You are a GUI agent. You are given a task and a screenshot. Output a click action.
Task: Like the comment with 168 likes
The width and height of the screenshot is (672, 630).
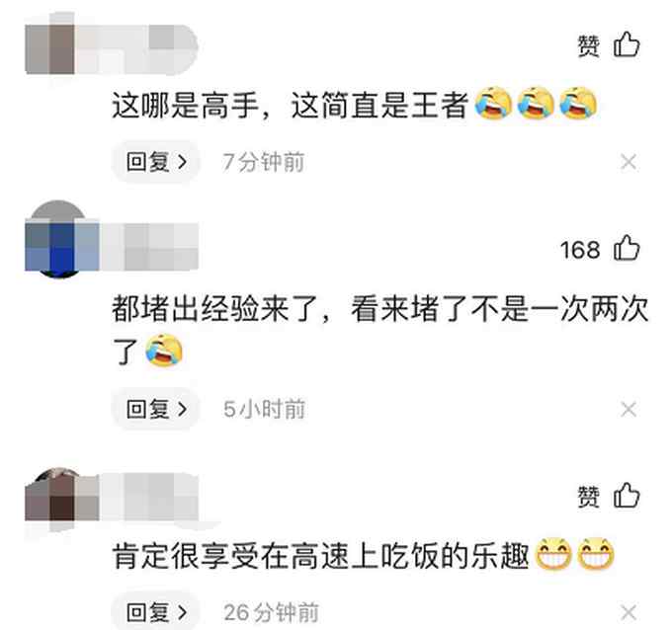pos(627,248)
